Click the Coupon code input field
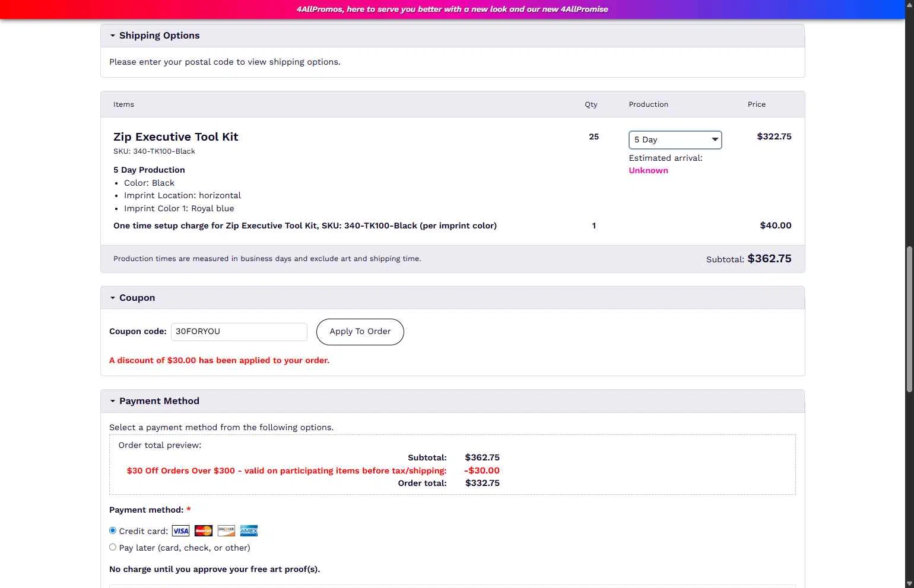This screenshot has height=588, width=914. pos(239,332)
